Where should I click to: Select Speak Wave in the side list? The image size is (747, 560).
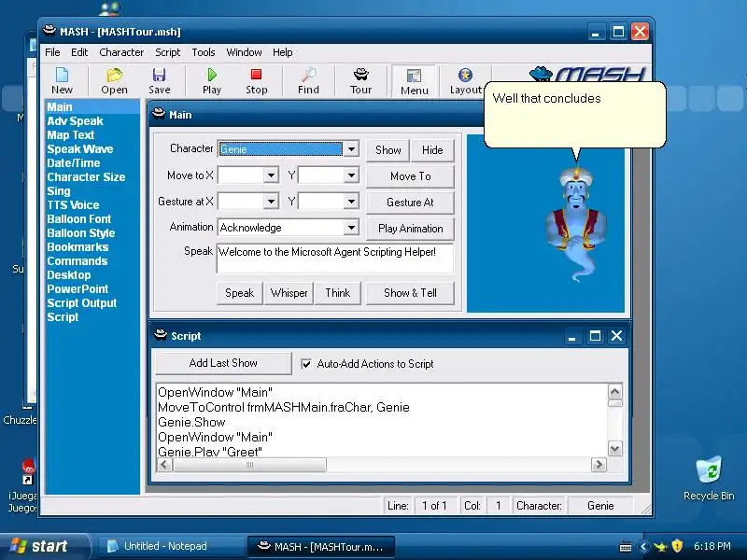tap(80, 149)
